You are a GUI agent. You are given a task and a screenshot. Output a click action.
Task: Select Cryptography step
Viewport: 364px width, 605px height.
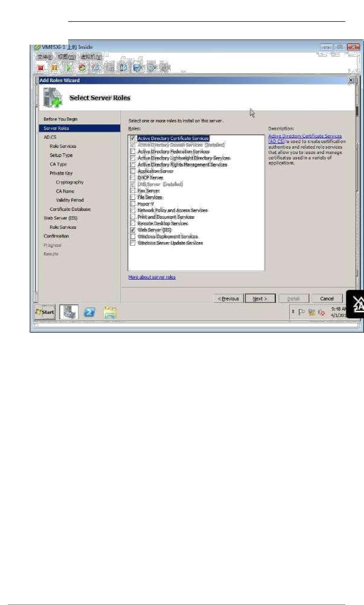[70, 182]
